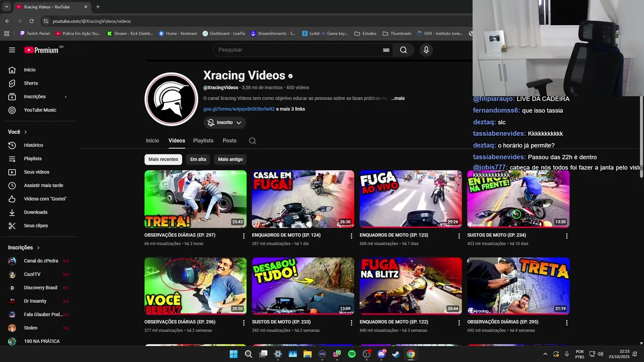
Task: Select the Mais antigo filter chip
Action: coord(230,159)
